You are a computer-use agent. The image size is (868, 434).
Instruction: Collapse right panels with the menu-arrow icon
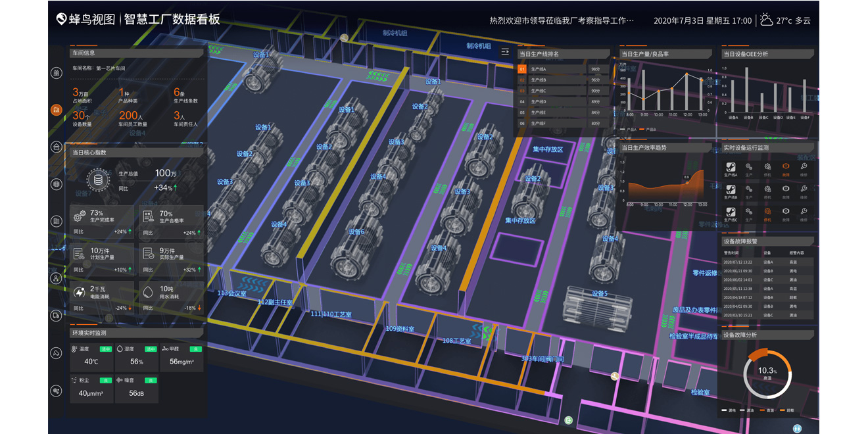pos(505,51)
